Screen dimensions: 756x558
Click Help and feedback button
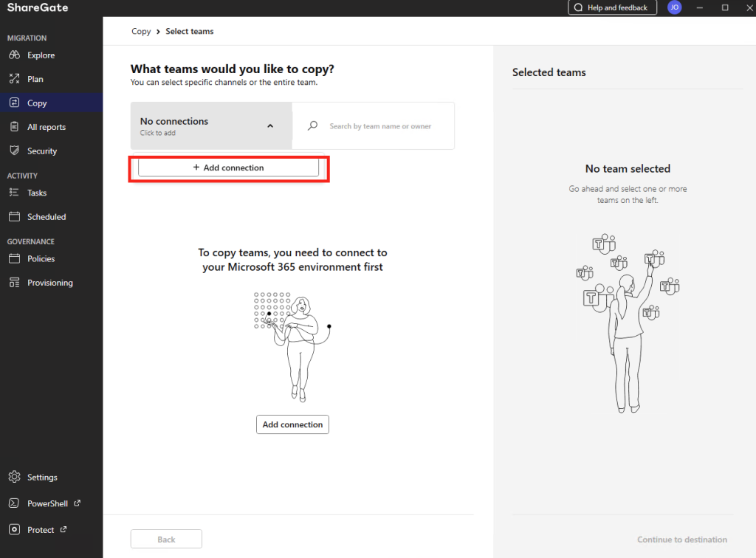pyautogui.click(x=612, y=7)
